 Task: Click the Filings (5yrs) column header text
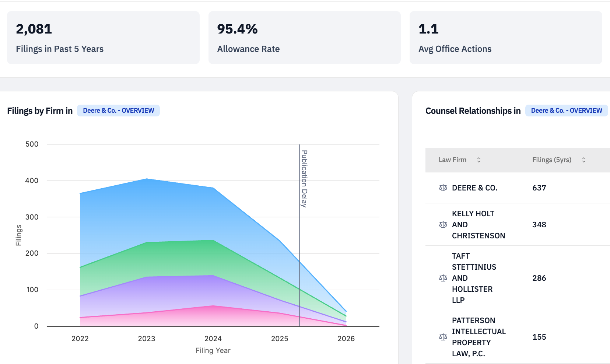coord(552,160)
